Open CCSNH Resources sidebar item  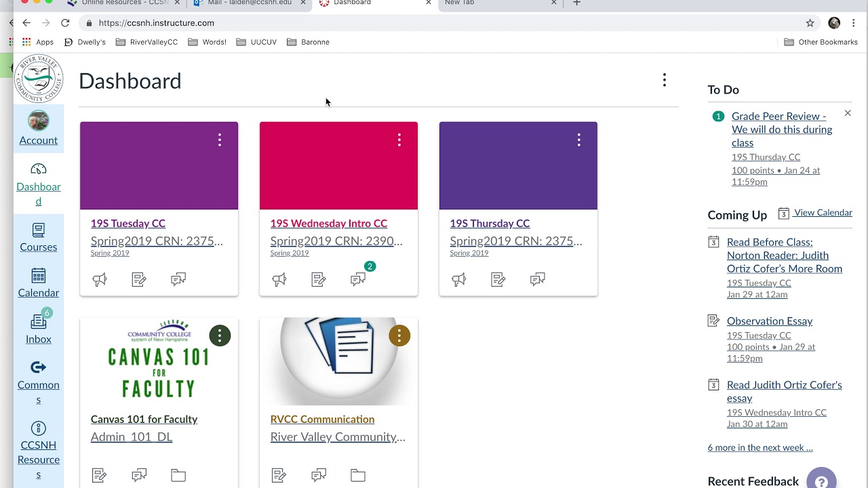tap(39, 450)
